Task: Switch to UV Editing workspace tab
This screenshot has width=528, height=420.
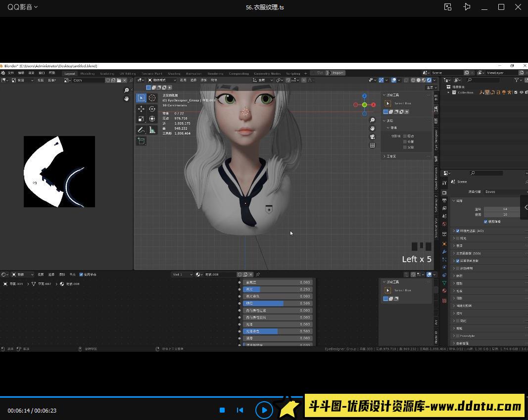Action: (x=128, y=73)
